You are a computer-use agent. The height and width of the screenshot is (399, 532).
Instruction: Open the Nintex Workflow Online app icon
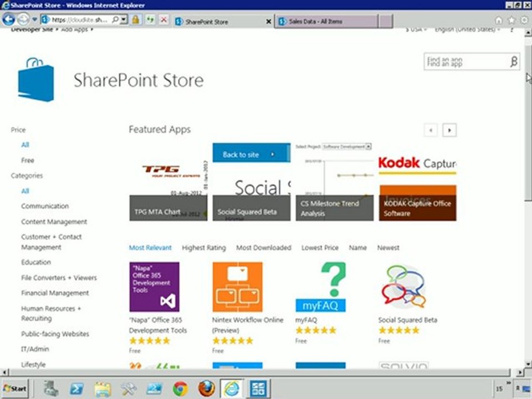click(238, 287)
